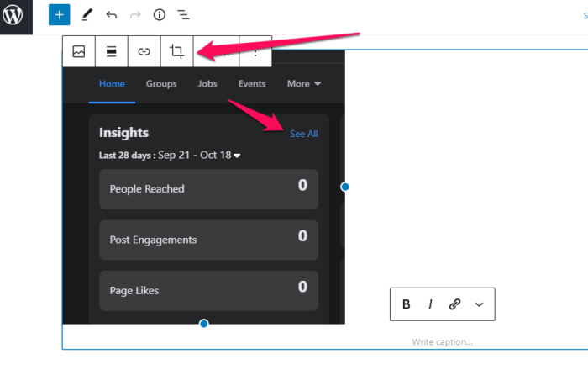Screen dimensions: 588x375
Task: Open the list view outline icon
Action: (183, 15)
